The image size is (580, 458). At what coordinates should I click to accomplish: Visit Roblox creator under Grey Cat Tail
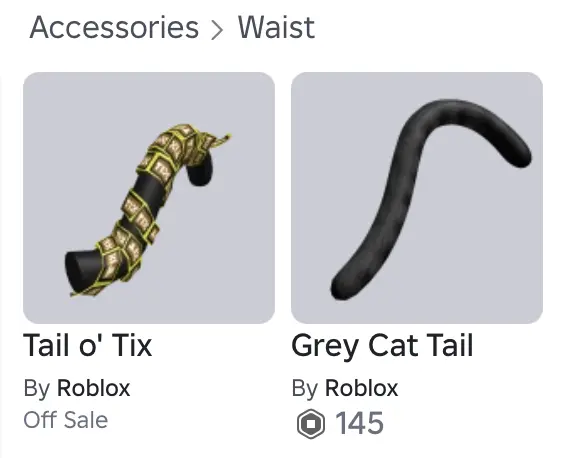[361, 388]
